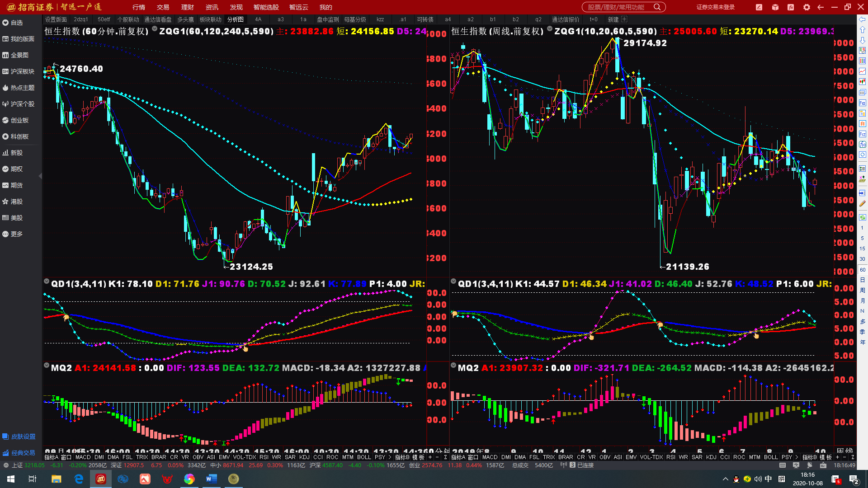Click the pencil drawing tool icon
The width and height of the screenshot is (868, 488).
click(863, 204)
